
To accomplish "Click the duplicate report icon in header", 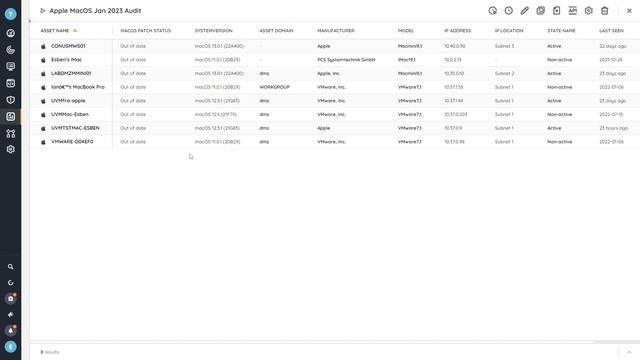I will (x=540, y=11).
